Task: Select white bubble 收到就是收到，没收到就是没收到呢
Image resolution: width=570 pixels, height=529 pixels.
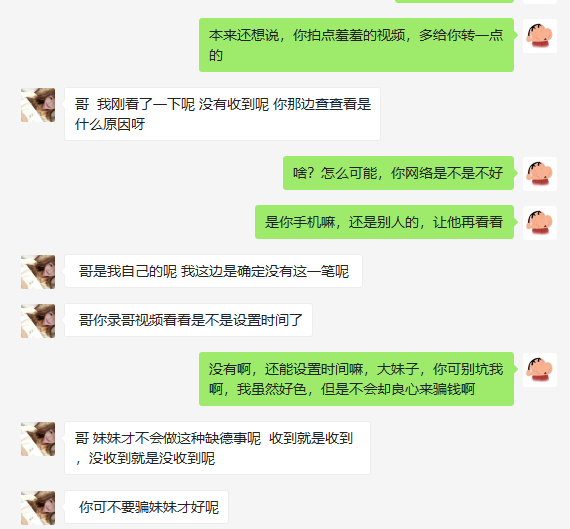Action: click(217, 448)
